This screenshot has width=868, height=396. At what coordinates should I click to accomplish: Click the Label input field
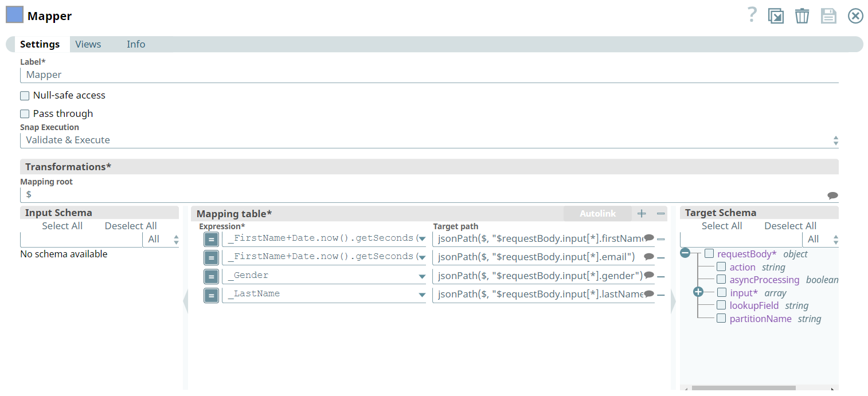[x=429, y=75]
